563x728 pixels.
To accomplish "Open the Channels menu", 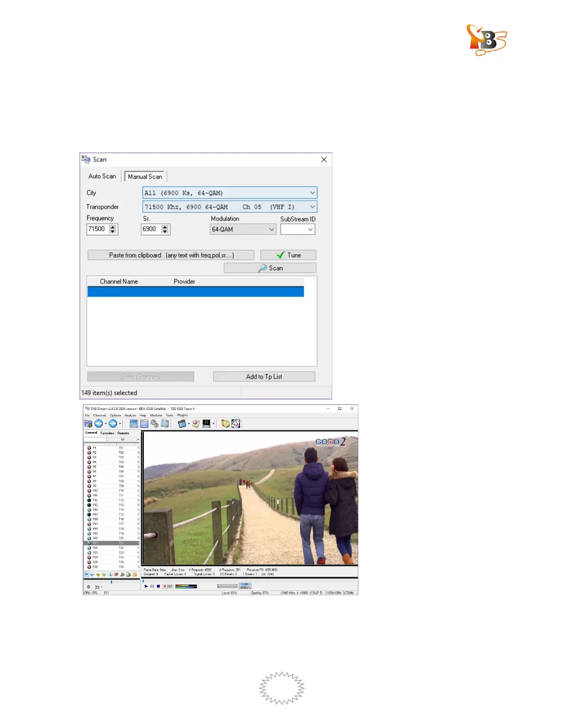I will coord(99,415).
